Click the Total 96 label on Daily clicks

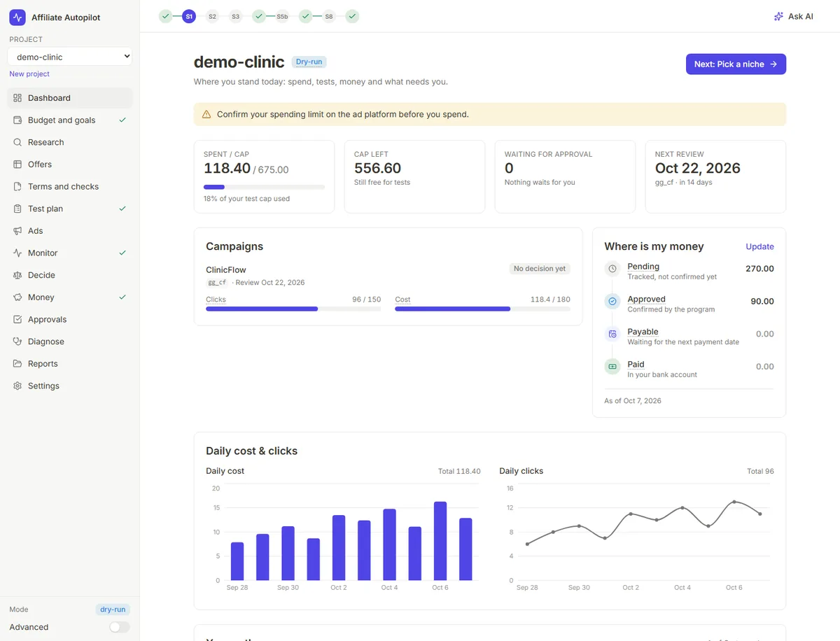click(760, 472)
